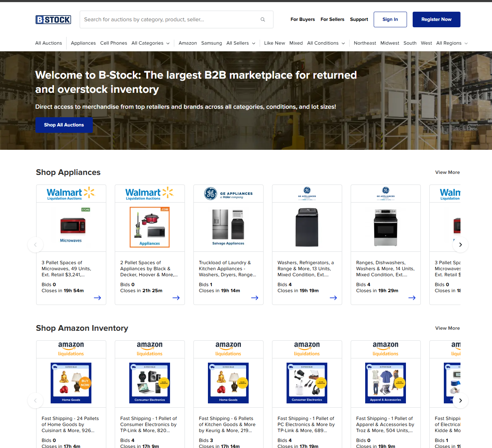This screenshot has width=492, height=448.
Task: Click the B-Stock logo
Action: (53, 19)
